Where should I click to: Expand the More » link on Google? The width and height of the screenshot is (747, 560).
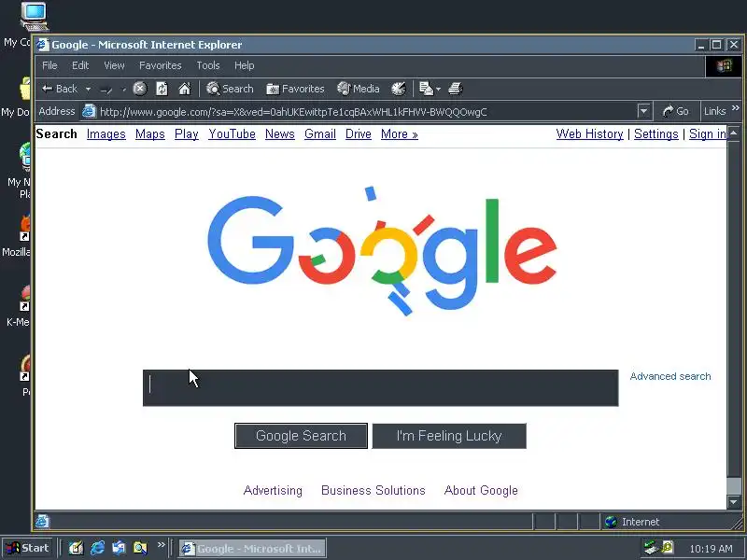pyautogui.click(x=400, y=133)
